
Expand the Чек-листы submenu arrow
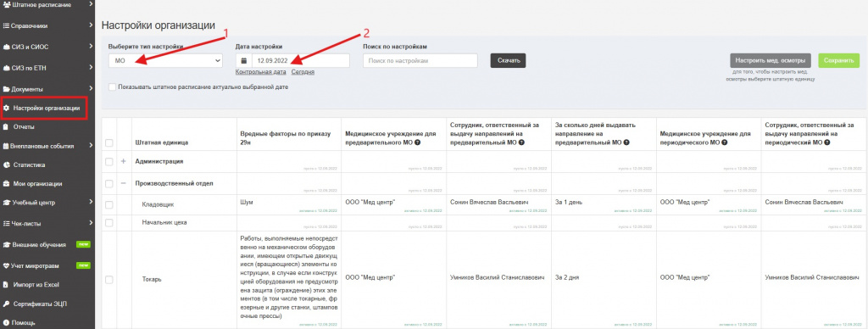click(x=90, y=224)
